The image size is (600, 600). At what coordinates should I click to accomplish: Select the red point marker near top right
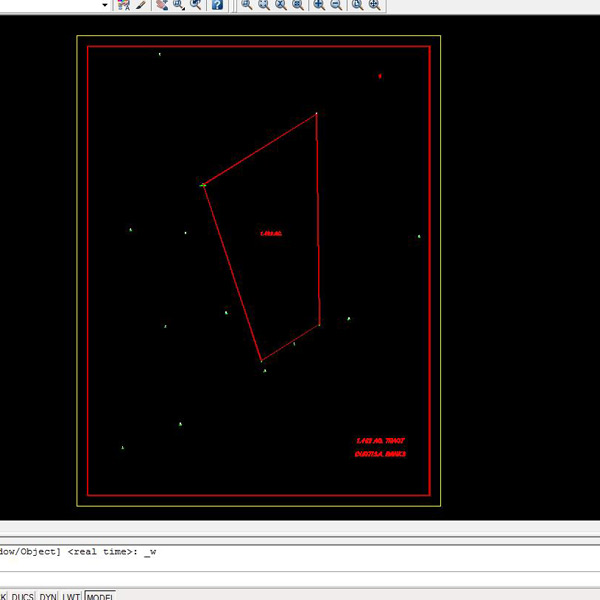pos(380,76)
